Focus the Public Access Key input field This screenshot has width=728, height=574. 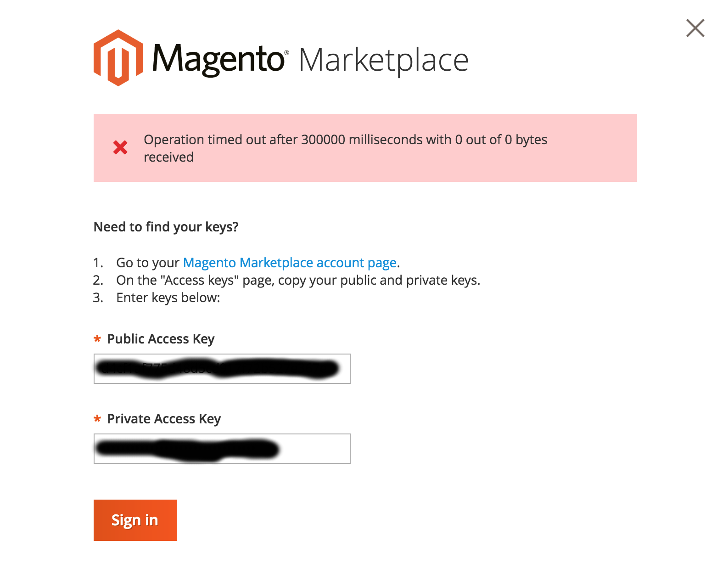tap(222, 369)
